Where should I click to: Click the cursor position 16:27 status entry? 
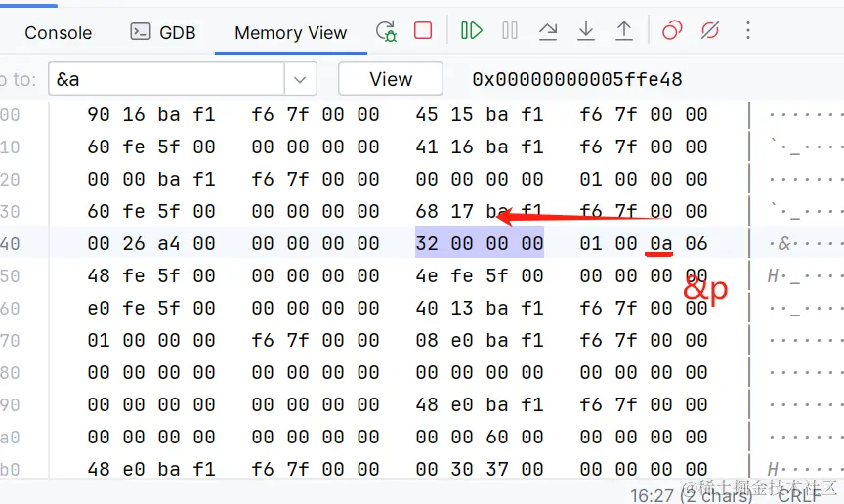point(652,495)
